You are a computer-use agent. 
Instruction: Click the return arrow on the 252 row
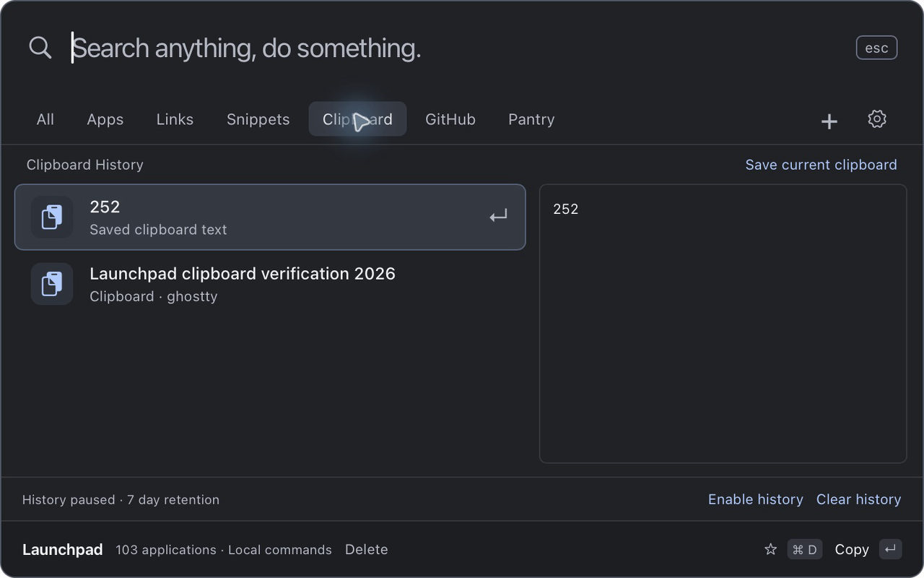click(x=498, y=216)
